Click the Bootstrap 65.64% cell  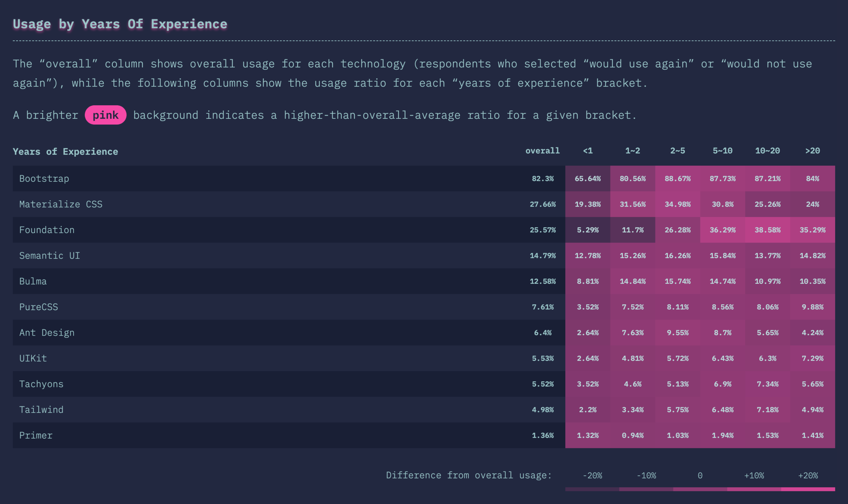click(x=588, y=178)
